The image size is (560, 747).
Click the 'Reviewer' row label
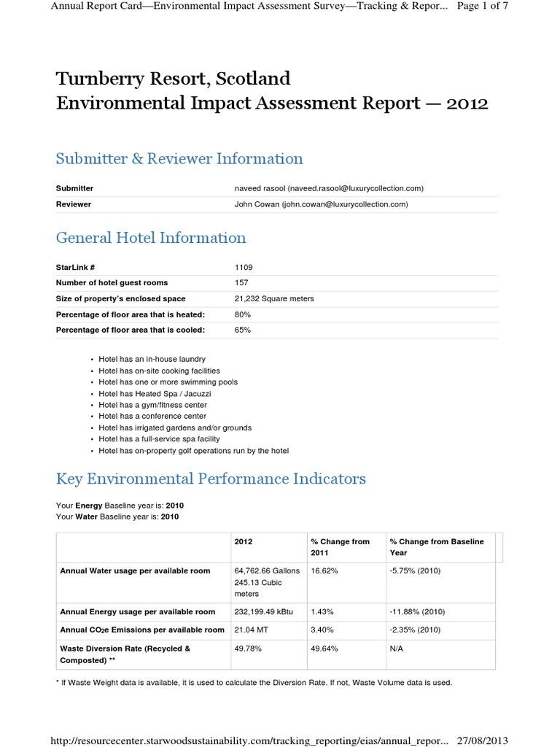coord(74,204)
